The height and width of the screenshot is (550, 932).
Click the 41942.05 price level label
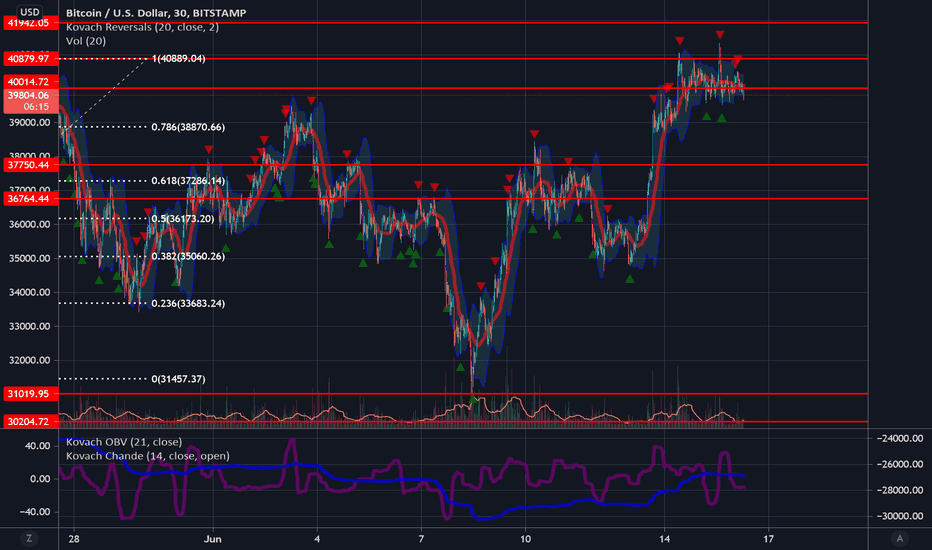point(30,23)
